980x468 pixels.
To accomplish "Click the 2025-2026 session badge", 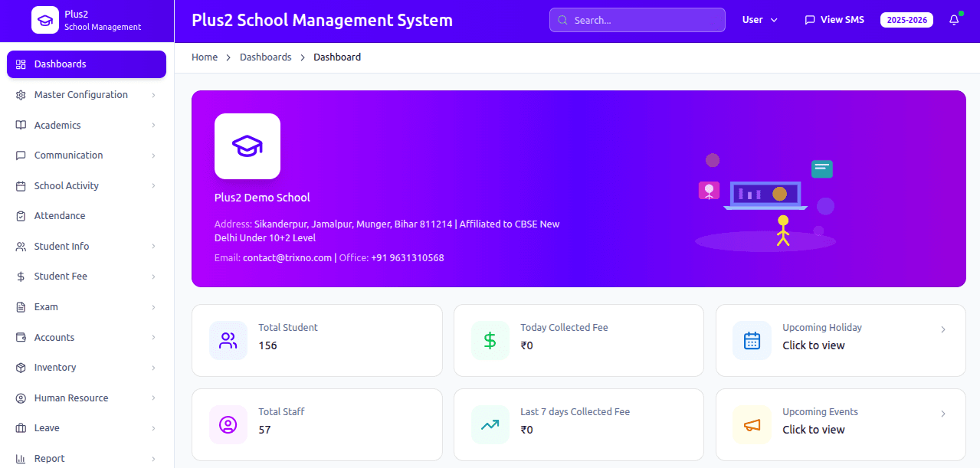I will coord(906,20).
